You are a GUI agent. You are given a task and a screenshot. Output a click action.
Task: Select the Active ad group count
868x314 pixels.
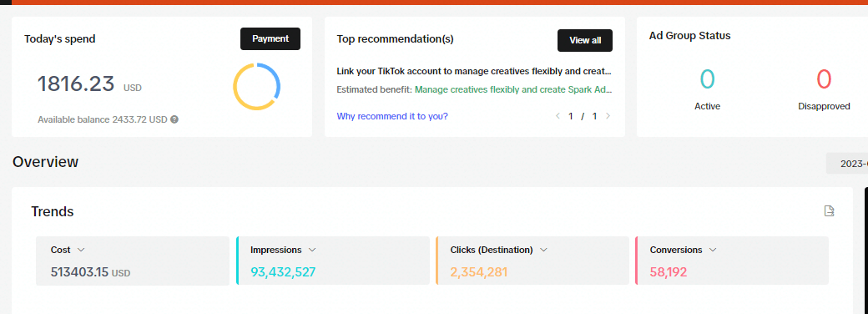point(708,79)
